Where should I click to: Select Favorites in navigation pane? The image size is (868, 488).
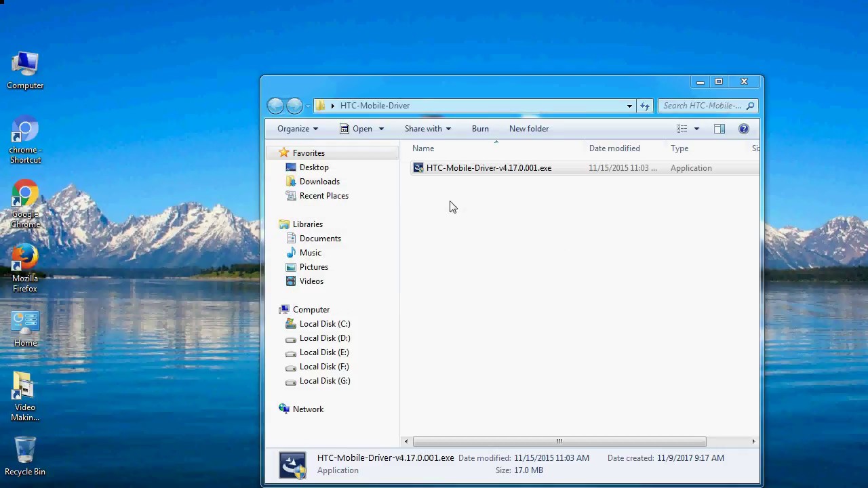pos(309,153)
